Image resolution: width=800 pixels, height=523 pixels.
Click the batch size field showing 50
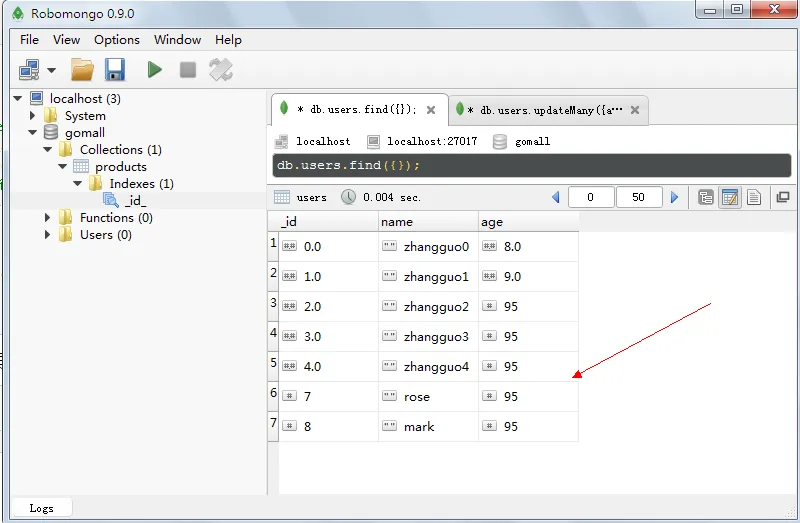click(x=639, y=197)
